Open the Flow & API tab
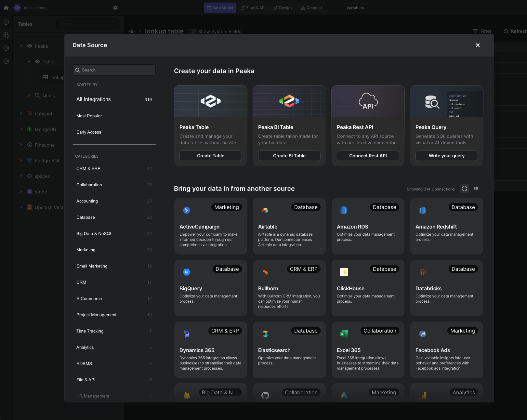 coord(253,8)
